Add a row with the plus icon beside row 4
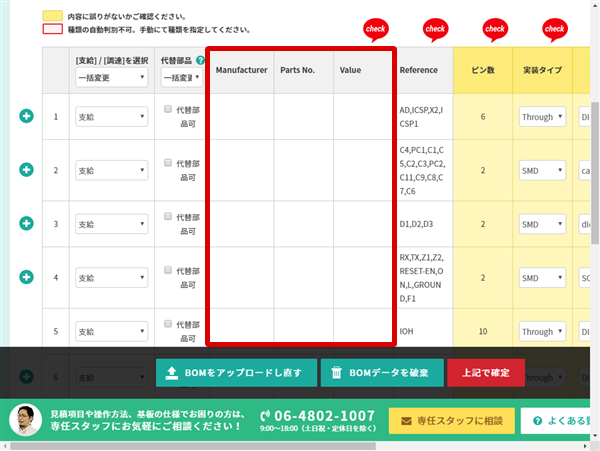Viewport: 600px width, 451px height. [x=26, y=277]
